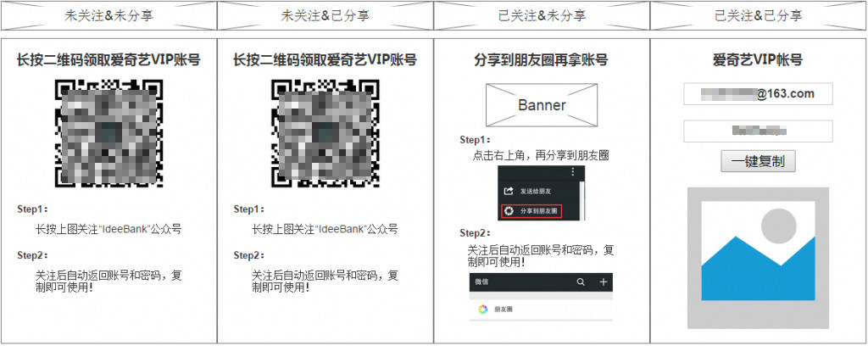
Task: Click the 朋友圈 row label
Action: (504, 309)
